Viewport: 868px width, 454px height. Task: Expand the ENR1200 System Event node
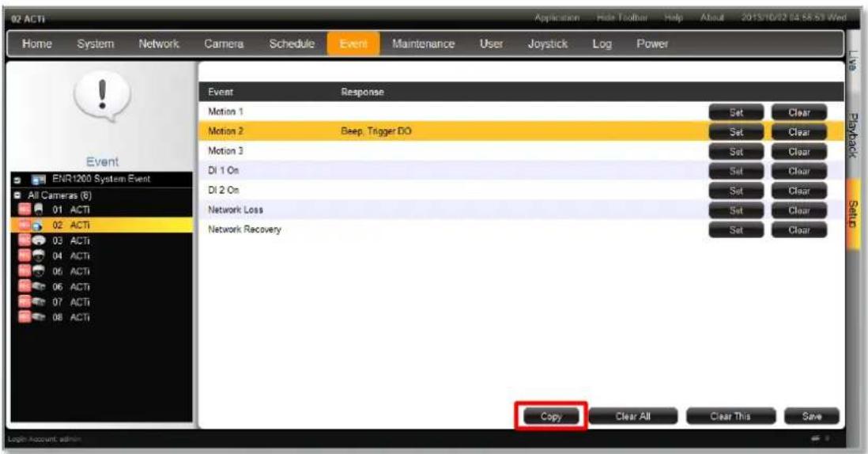(x=17, y=180)
